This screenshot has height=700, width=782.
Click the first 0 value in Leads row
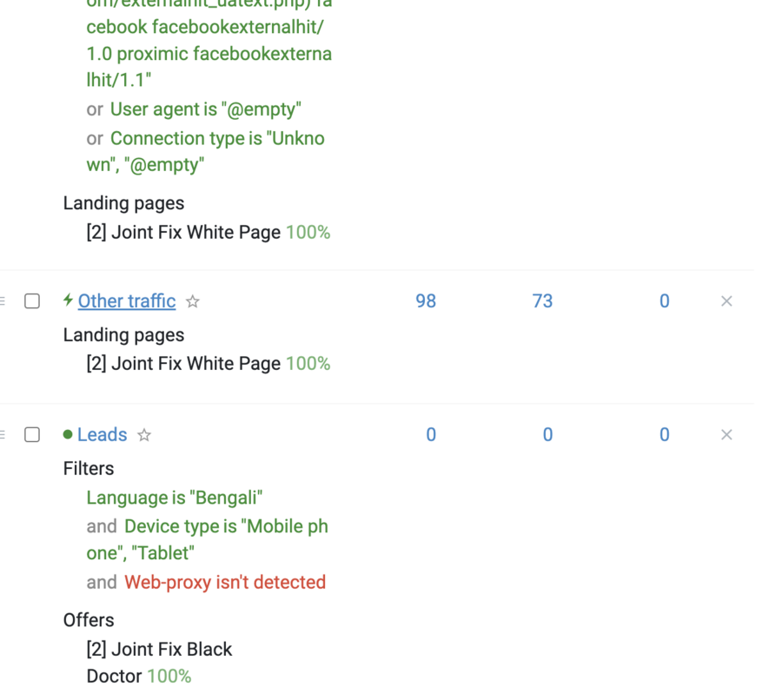click(x=431, y=435)
